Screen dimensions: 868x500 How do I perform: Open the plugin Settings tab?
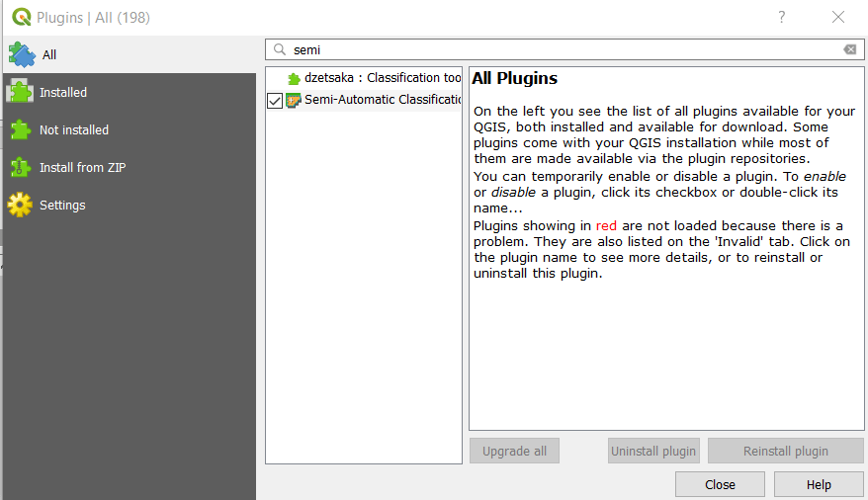pos(130,206)
